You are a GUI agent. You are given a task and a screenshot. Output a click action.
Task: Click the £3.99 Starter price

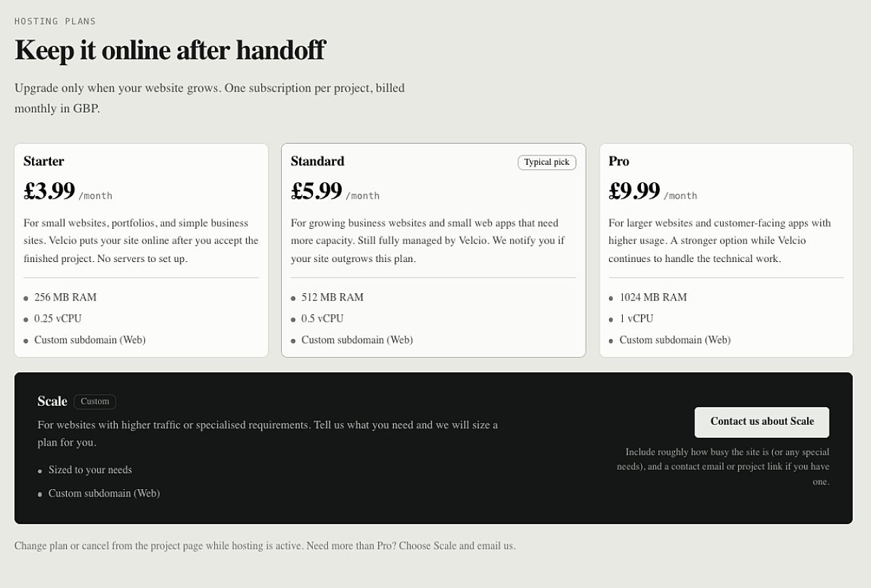50,191
